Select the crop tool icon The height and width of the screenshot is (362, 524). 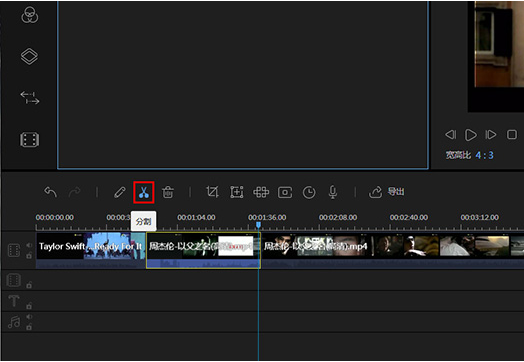[212, 192]
